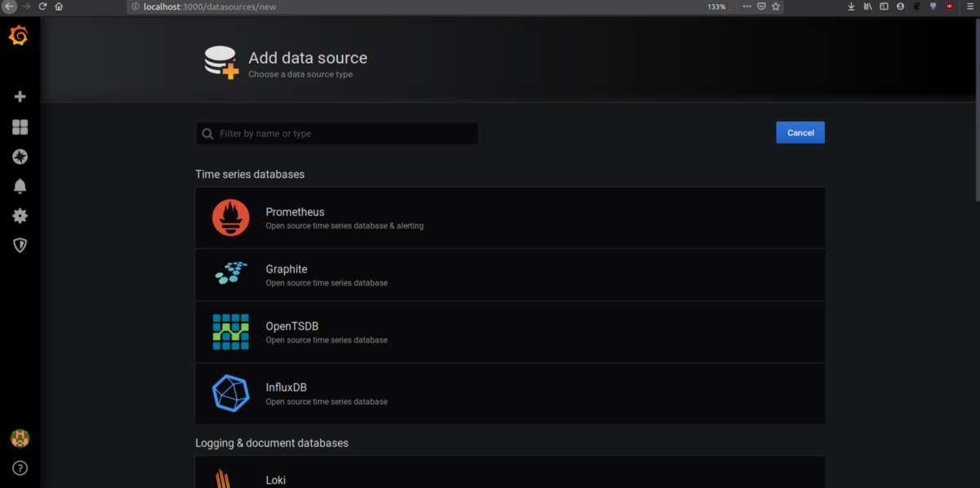Open the Configuration gear icon in sidebar
980x488 pixels.
tap(20, 215)
